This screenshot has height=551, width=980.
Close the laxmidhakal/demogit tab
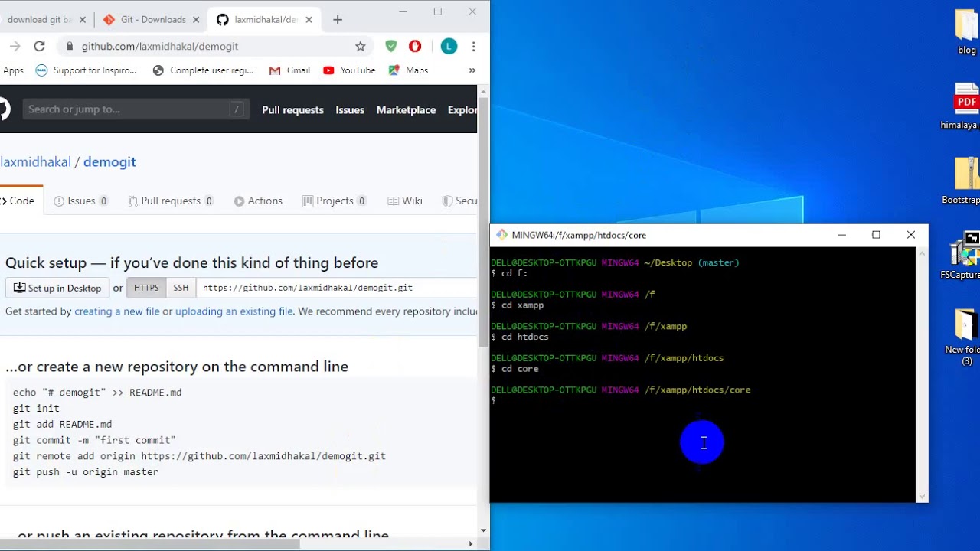(309, 20)
